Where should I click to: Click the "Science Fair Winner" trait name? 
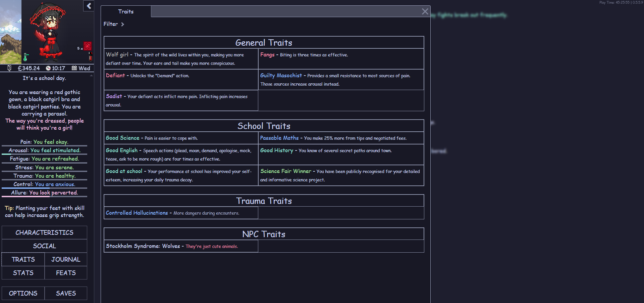286,171
